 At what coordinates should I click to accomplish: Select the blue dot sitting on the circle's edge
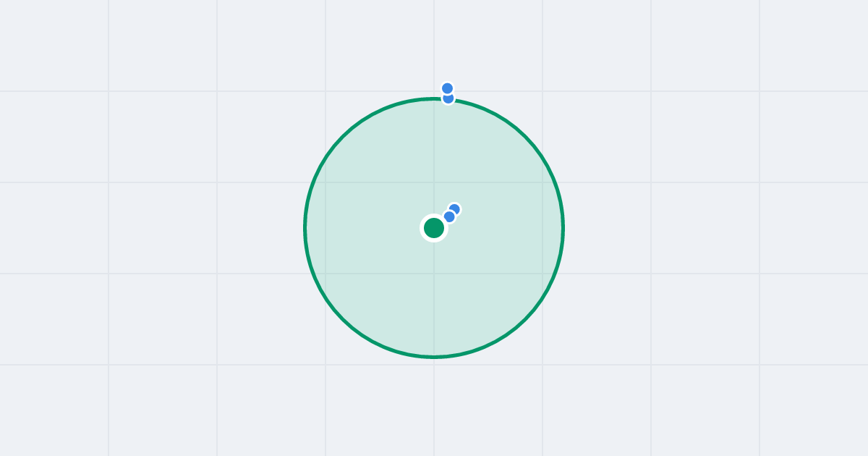(x=448, y=98)
